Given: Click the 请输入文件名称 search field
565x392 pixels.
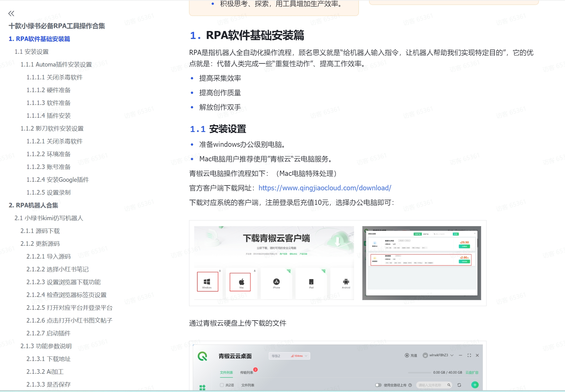Looking at the screenshot, I should click(x=434, y=385).
